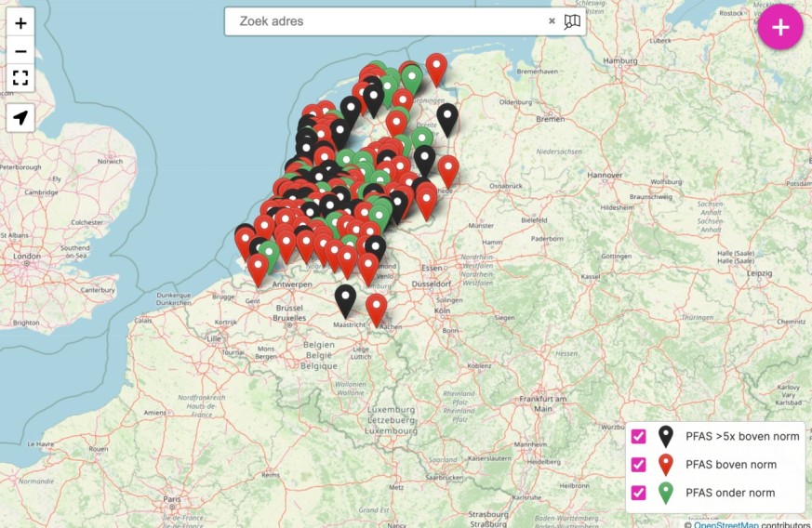
Task: Click the red marker near Enschede
Action: 448,169
